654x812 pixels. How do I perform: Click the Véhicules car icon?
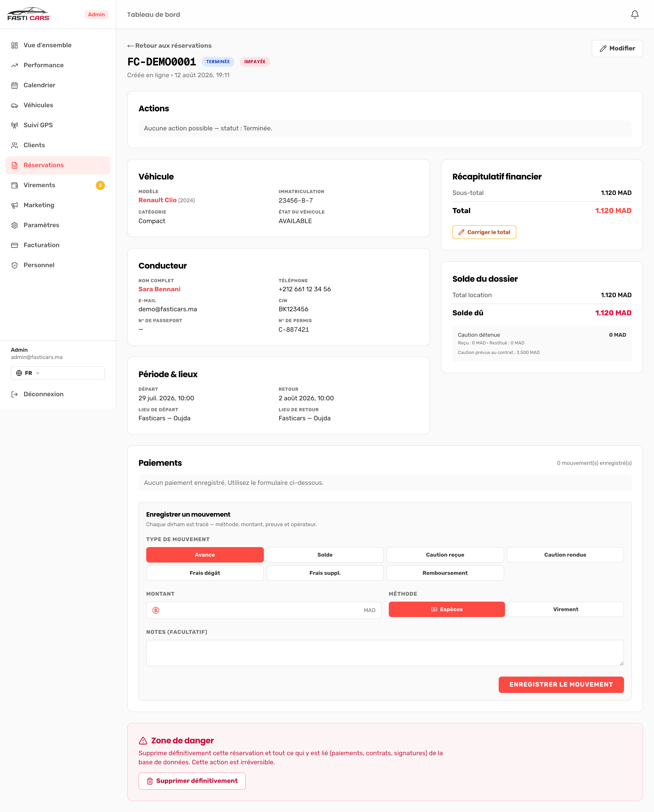click(x=15, y=105)
